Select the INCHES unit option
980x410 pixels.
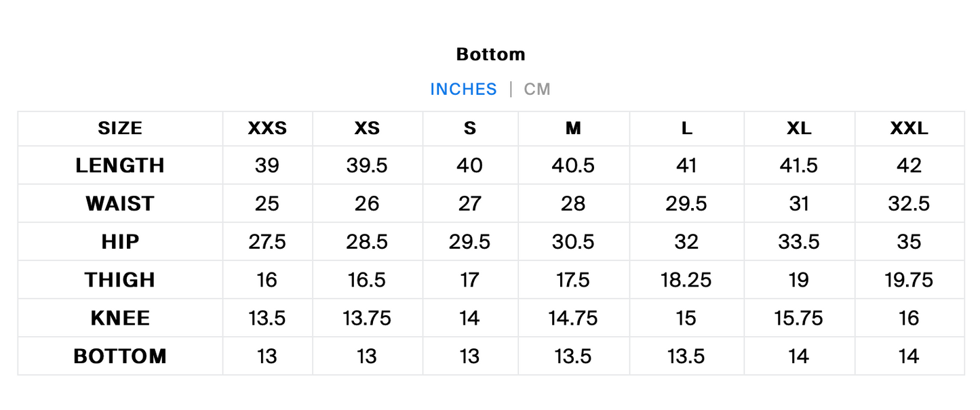click(464, 89)
